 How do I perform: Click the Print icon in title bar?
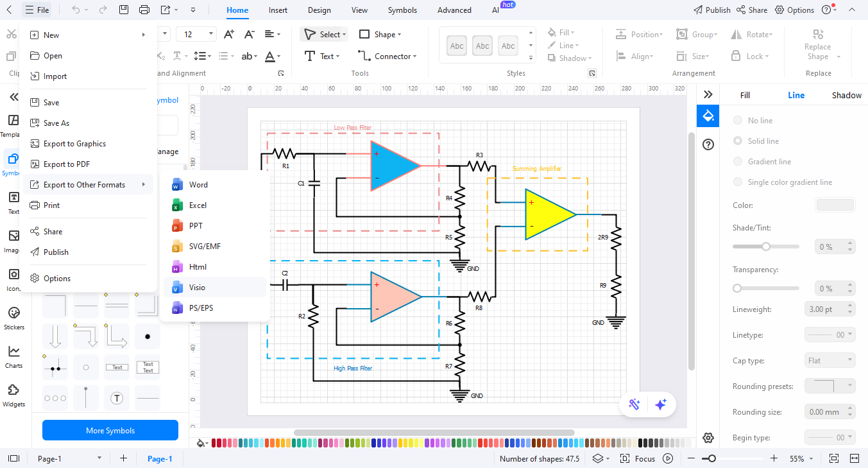pos(144,10)
